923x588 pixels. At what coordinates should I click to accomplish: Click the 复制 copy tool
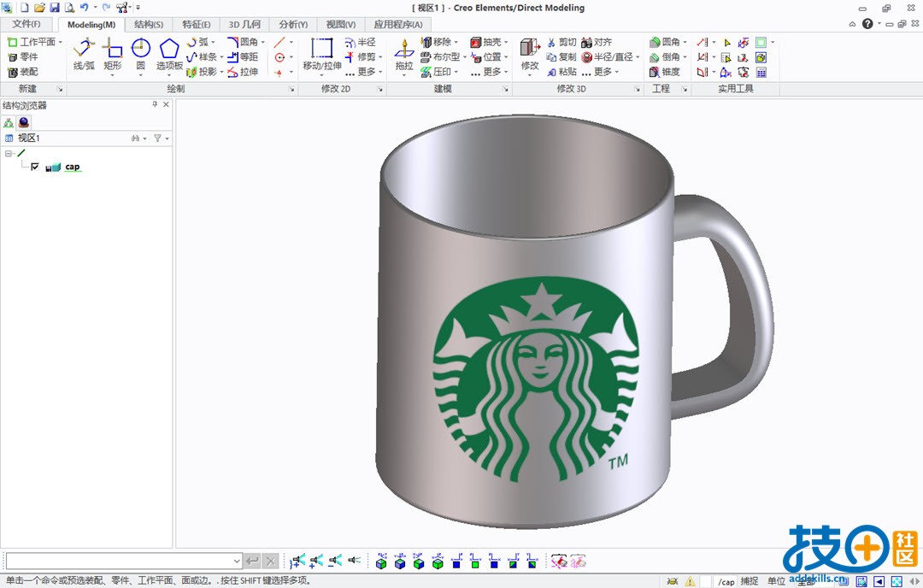coord(561,56)
